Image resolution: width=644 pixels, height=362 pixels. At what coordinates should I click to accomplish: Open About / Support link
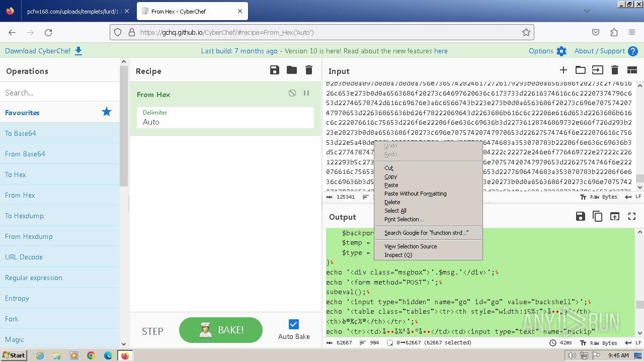point(606,51)
